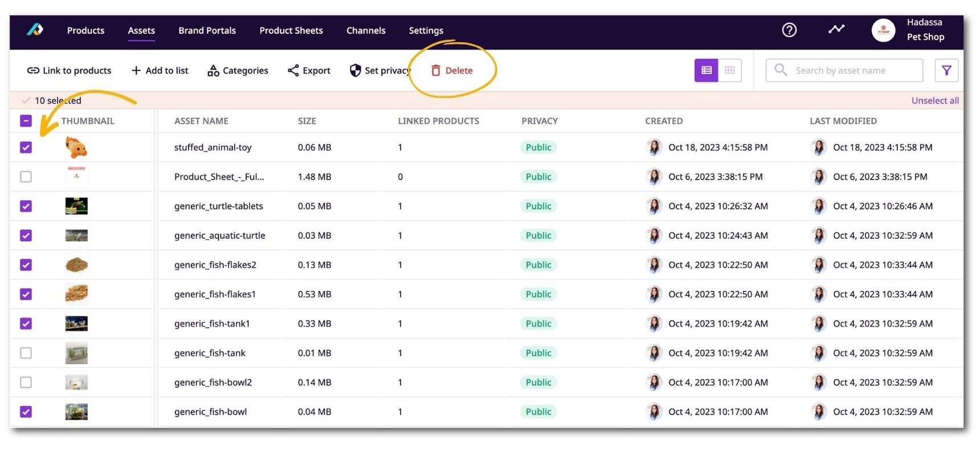Viewport: 980px width, 456px height.
Task: Select the generic_fish-bowl2 checkbox
Action: [x=26, y=382]
